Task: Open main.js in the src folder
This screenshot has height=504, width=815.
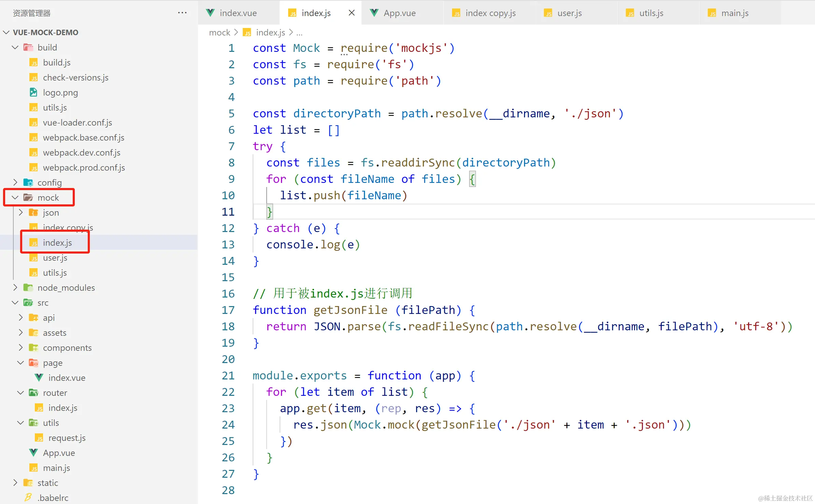Action: [x=56, y=468]
